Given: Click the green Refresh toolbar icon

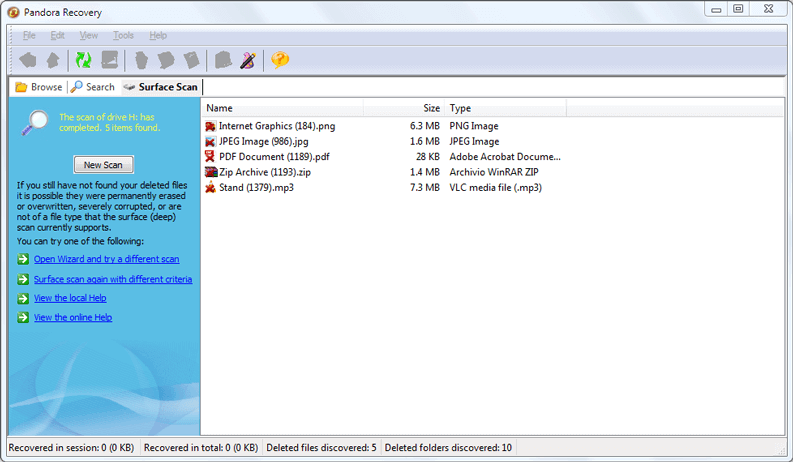Looking at the screenshot, I should click(83, 60).
